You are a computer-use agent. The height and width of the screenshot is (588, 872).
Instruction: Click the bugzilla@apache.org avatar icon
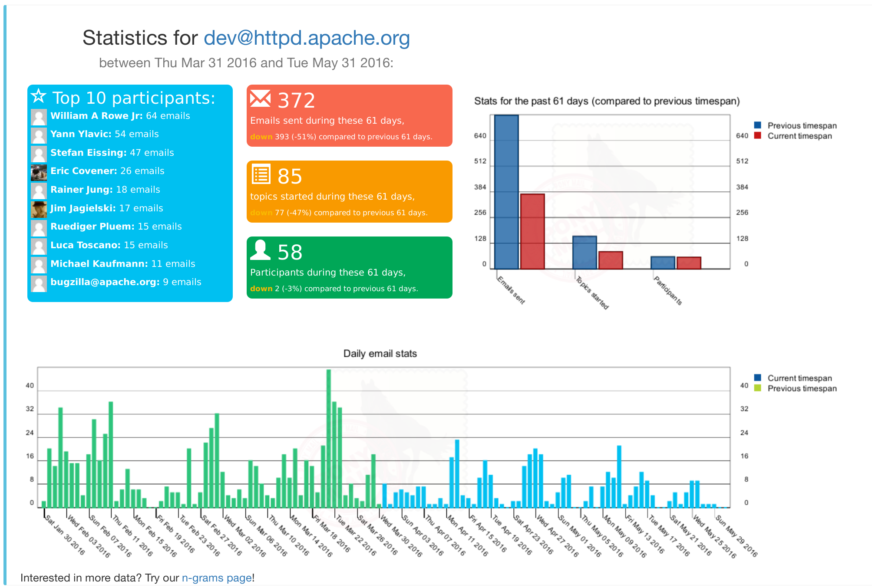pos(39,284)
